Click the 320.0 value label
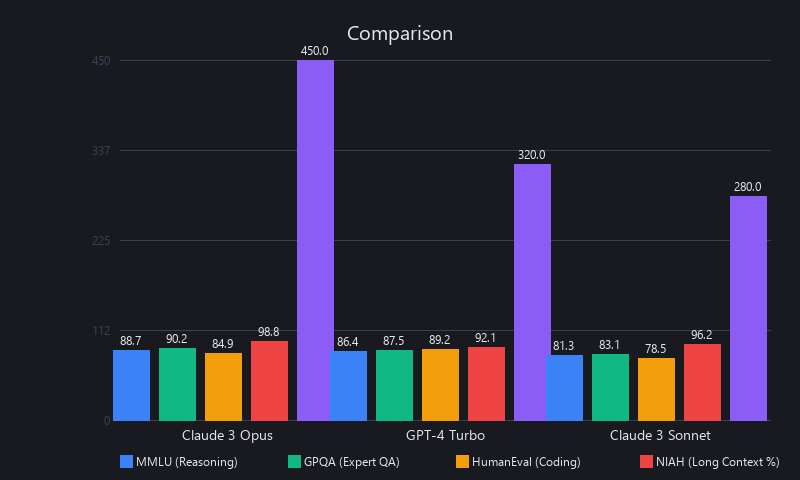 click(531, 155)
